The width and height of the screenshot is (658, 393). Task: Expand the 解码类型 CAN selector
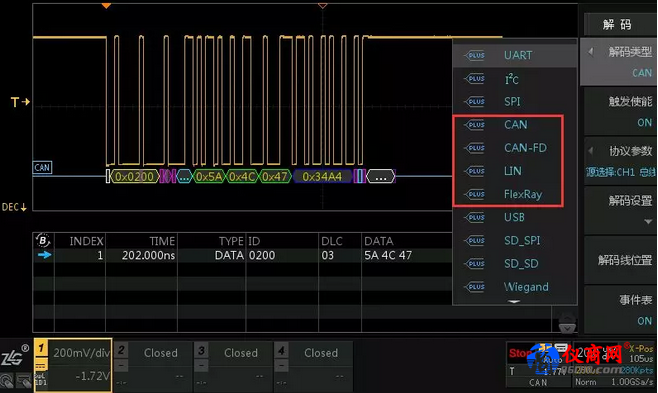click(x=619, y=62)
